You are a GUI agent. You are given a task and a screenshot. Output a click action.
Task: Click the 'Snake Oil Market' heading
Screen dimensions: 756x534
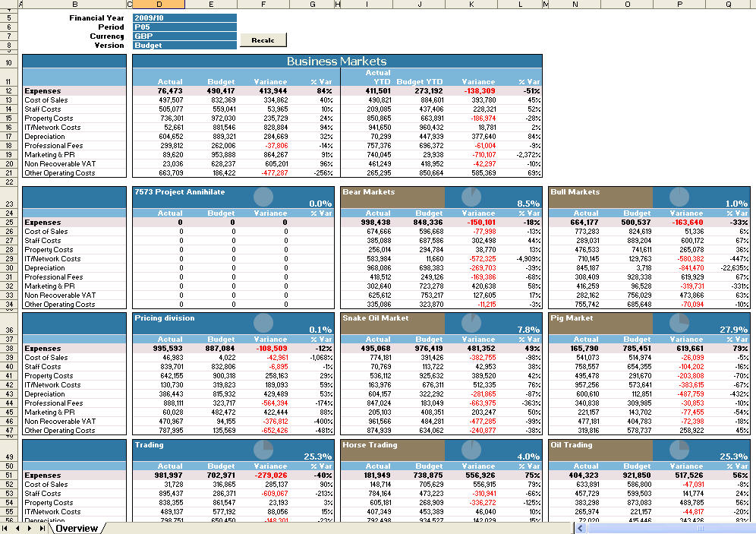[376, 318]
